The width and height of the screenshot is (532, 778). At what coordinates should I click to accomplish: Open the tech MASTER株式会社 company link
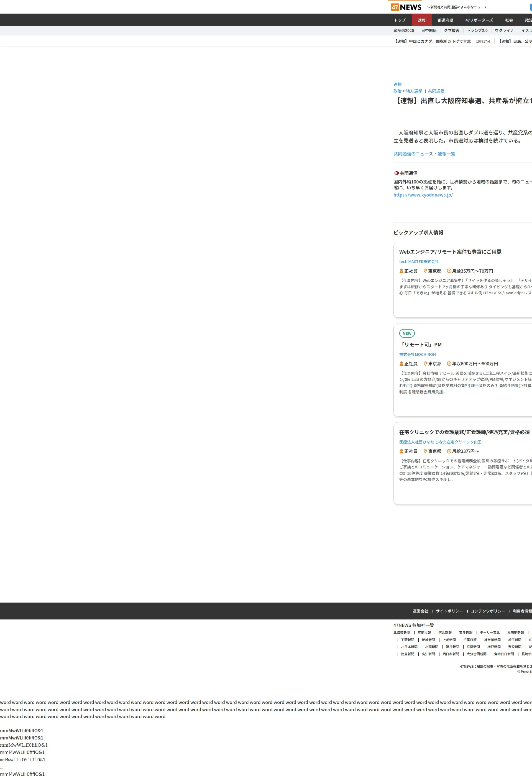pyautogui.click(x=419, y=262)
